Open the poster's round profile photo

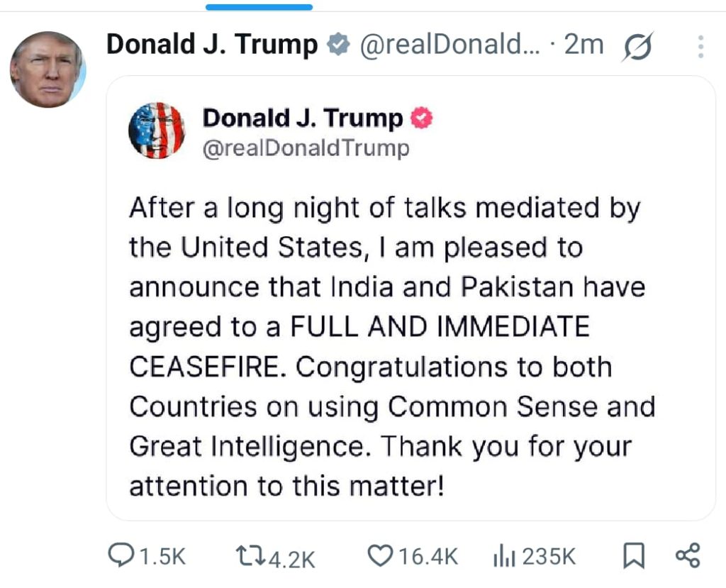coord(48,70)
